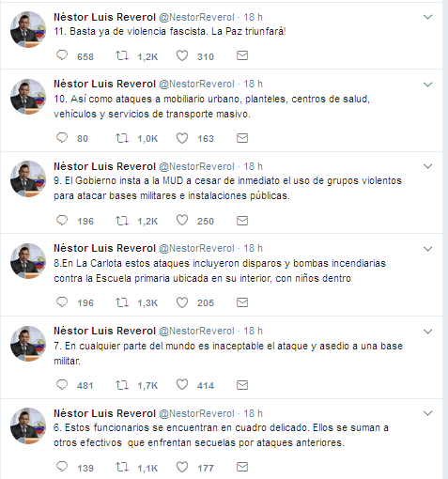Retweet tweet 6 about funcionarios
Screen dimensions: 448x479
coord(122,468)
